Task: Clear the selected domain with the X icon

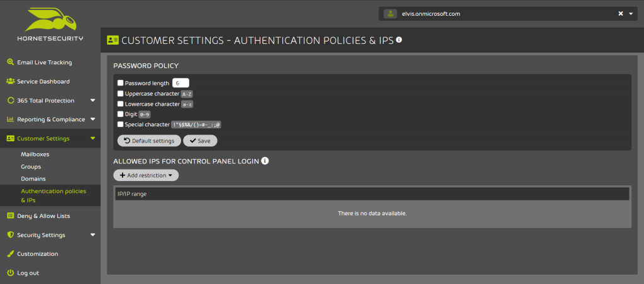Action: pyautogui.click(x=621, y=14)
